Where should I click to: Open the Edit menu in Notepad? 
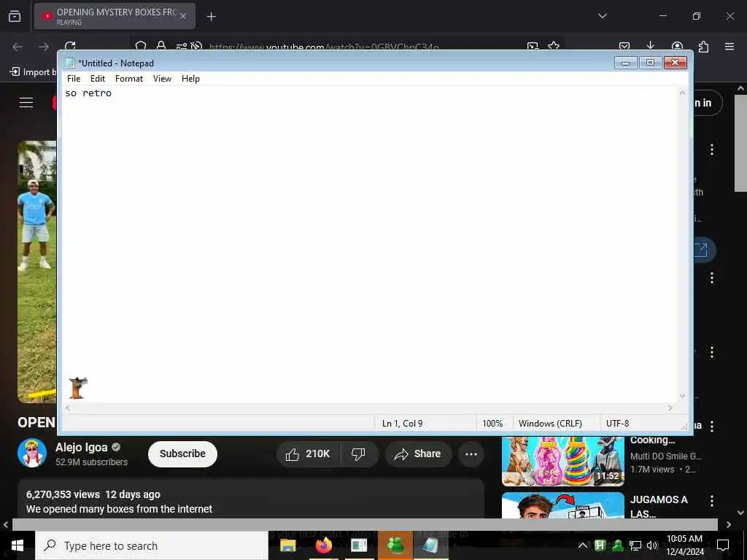point(98,79)
